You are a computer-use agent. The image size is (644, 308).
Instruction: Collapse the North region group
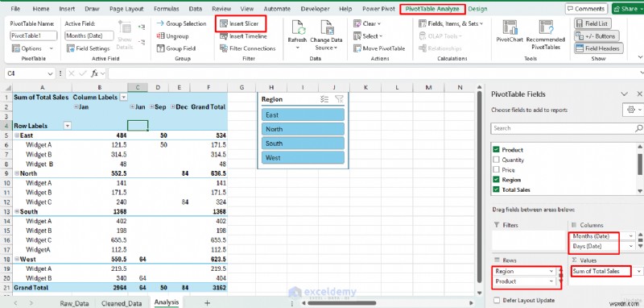pyautogui.click(x=17, y=173)
